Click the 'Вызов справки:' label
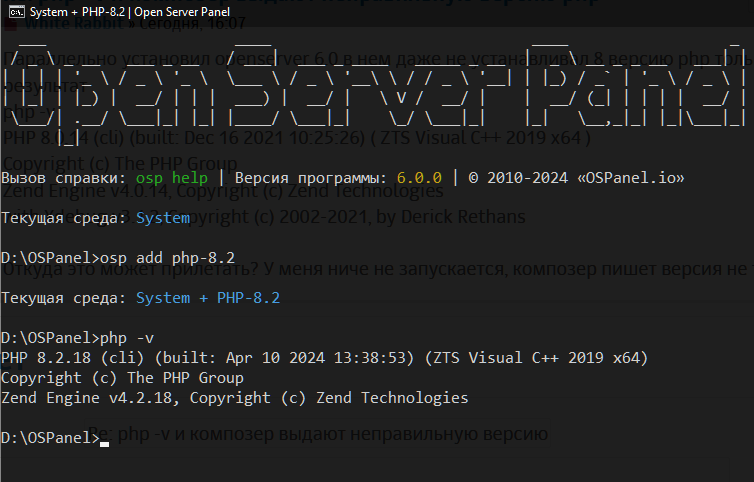Viewport: 754px width, 482px height. coord(63,178)
